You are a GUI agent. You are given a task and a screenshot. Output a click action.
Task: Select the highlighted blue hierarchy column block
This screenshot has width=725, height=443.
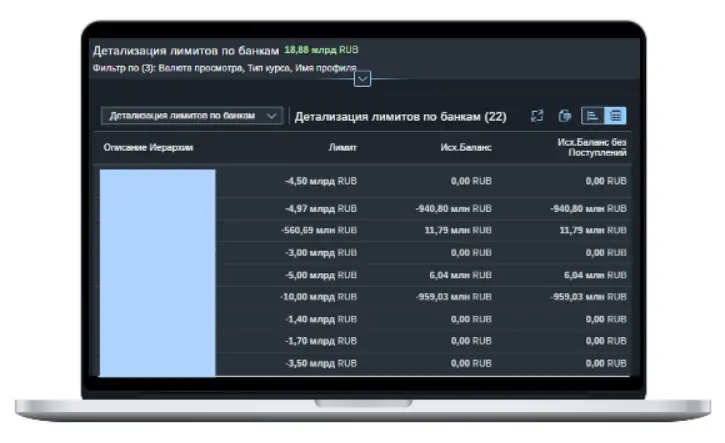[157, 272]
